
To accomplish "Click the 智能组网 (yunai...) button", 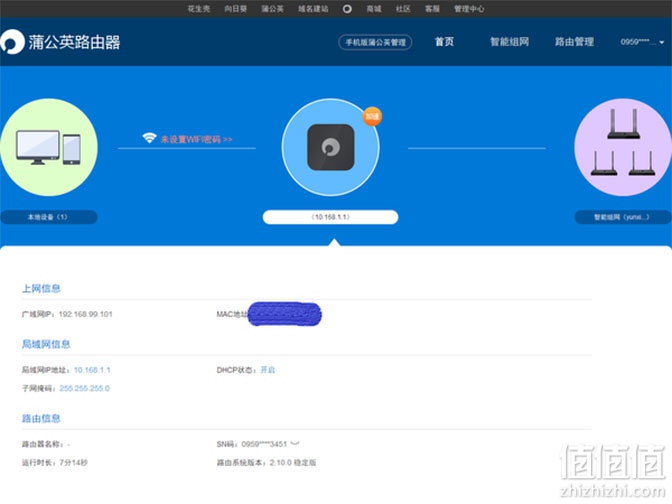I will [623, 217].
